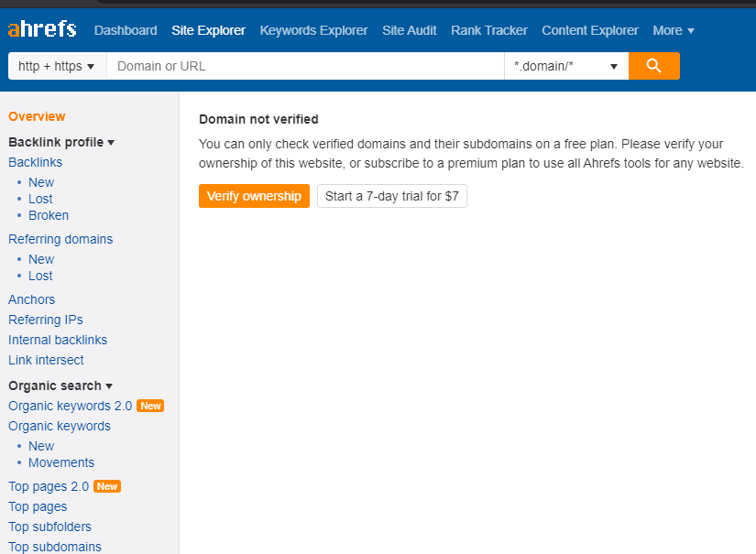The width and height of the screenshot is (756, 554).
Task: Open Lost under Backlinks
Action: pyautogui.click(x=40, y=199)
